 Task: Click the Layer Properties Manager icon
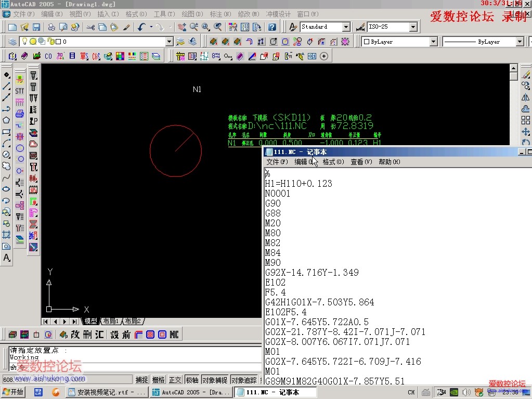pos(12,42)
